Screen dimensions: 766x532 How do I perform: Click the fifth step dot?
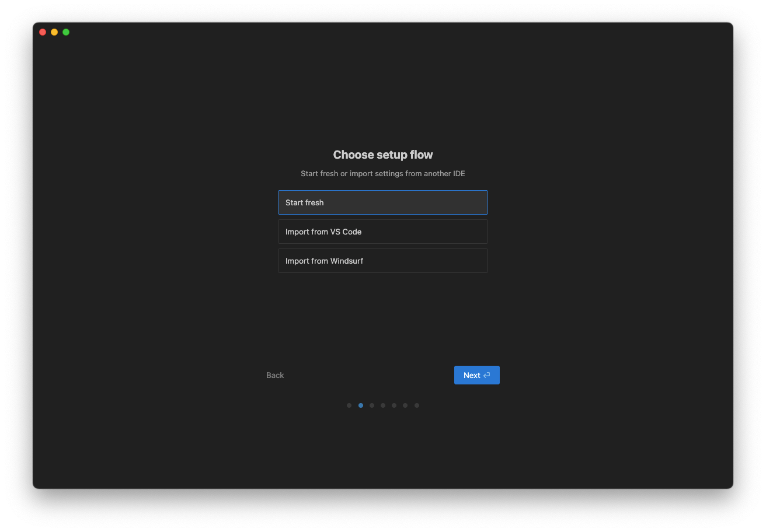pyautogui.click(x=394, y=405)
